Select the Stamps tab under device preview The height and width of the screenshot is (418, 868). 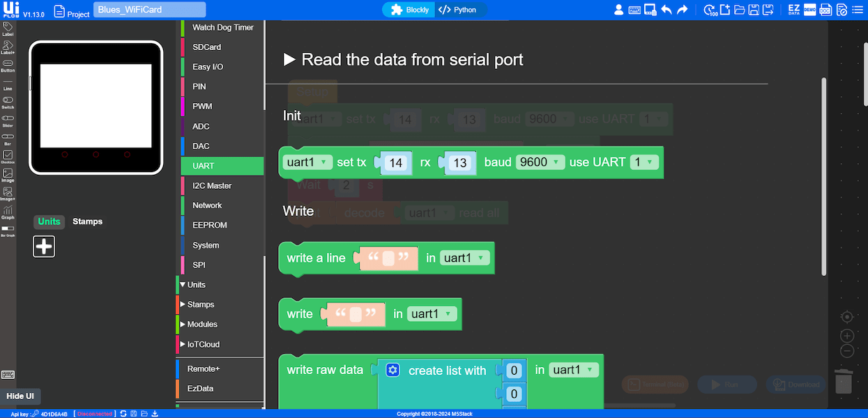pos(87,222)
